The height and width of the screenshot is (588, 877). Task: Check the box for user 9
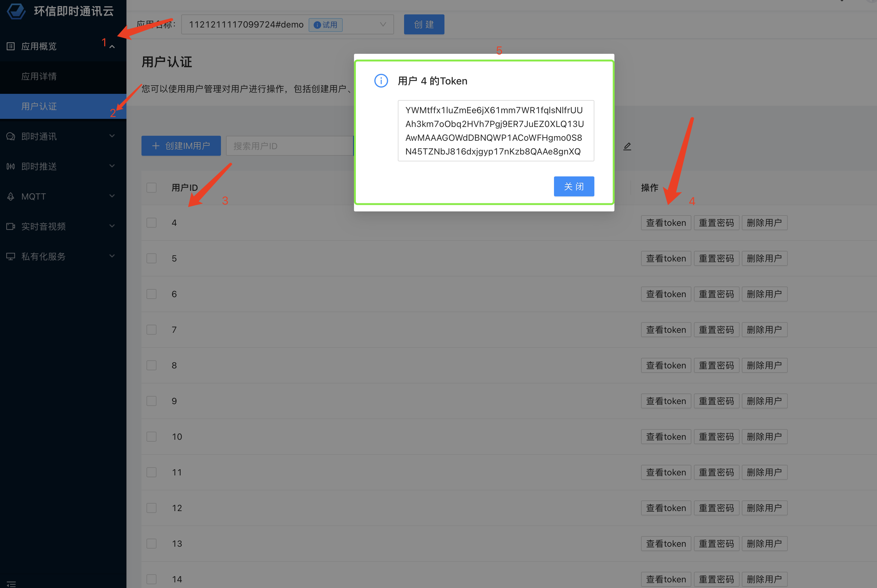151,401
